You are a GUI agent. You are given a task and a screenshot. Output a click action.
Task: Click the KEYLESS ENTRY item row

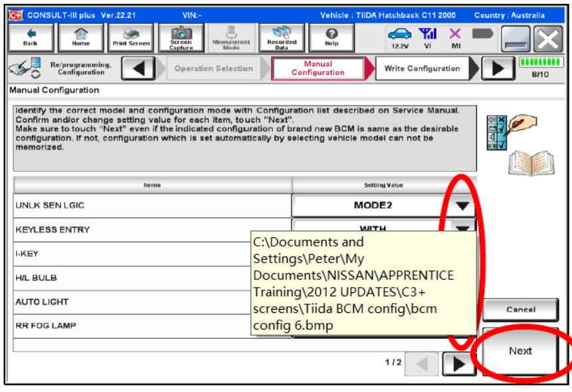point(153,230)
